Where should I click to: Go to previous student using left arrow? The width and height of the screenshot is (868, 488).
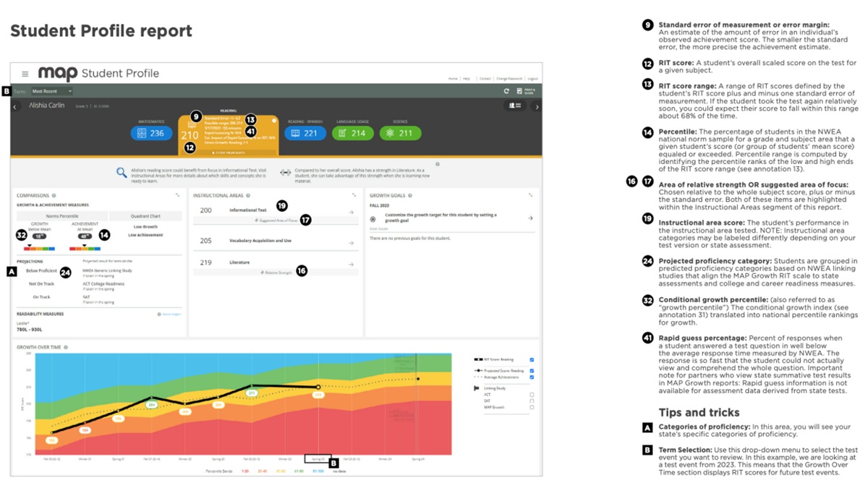click(x=15, y=106)
